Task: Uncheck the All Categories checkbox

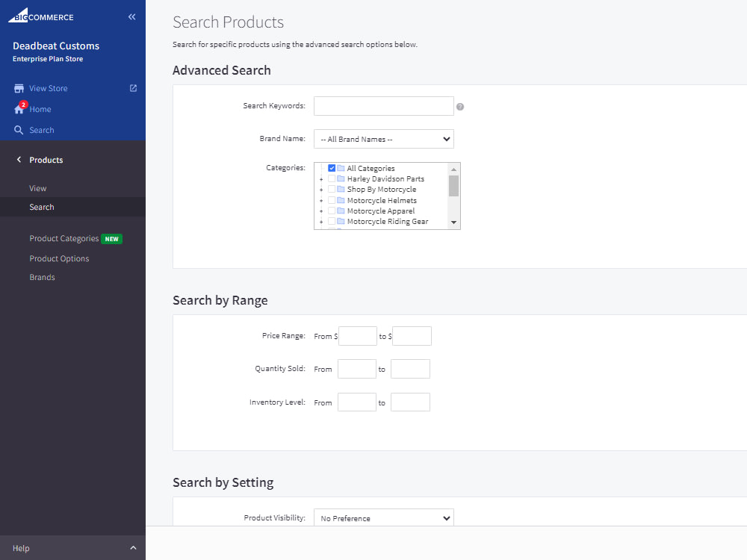Action: (x=332, y=168)
